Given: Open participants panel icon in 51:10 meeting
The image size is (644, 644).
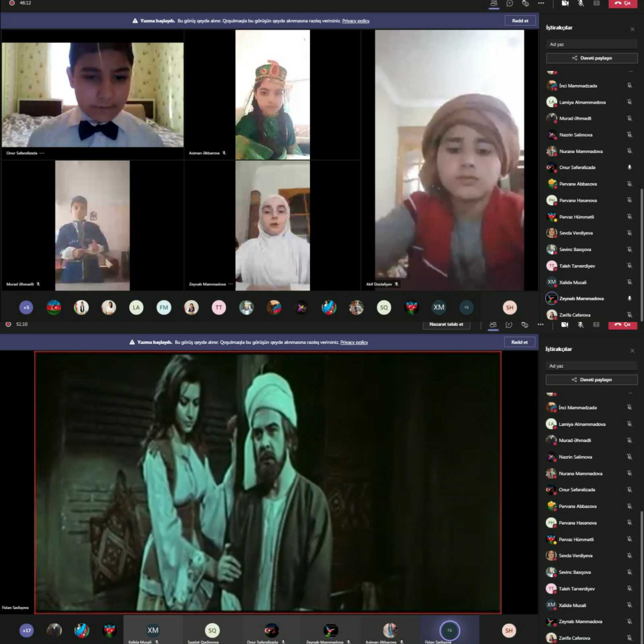Looking at the screenshot, I should [493, 325].
